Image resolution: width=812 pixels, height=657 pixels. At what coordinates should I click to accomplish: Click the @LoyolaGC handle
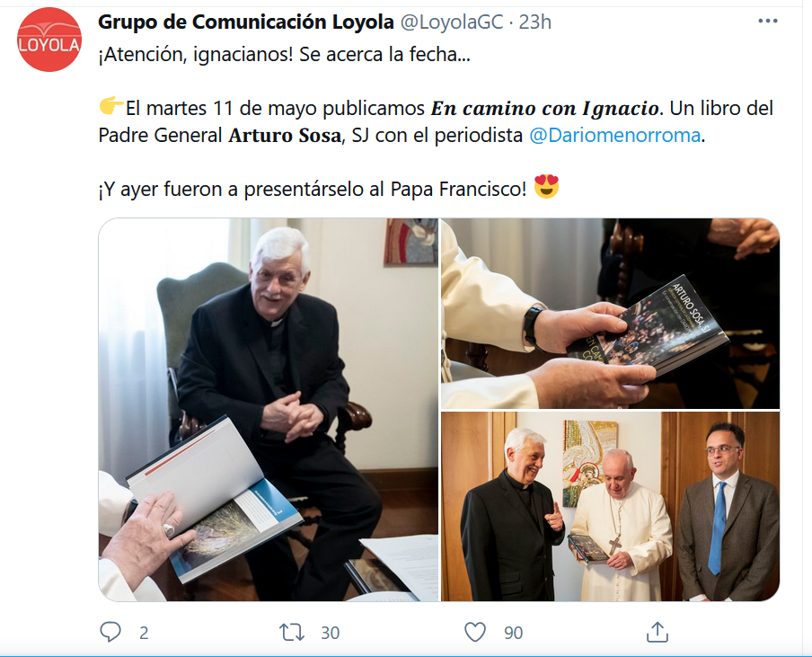click(451, 22)
